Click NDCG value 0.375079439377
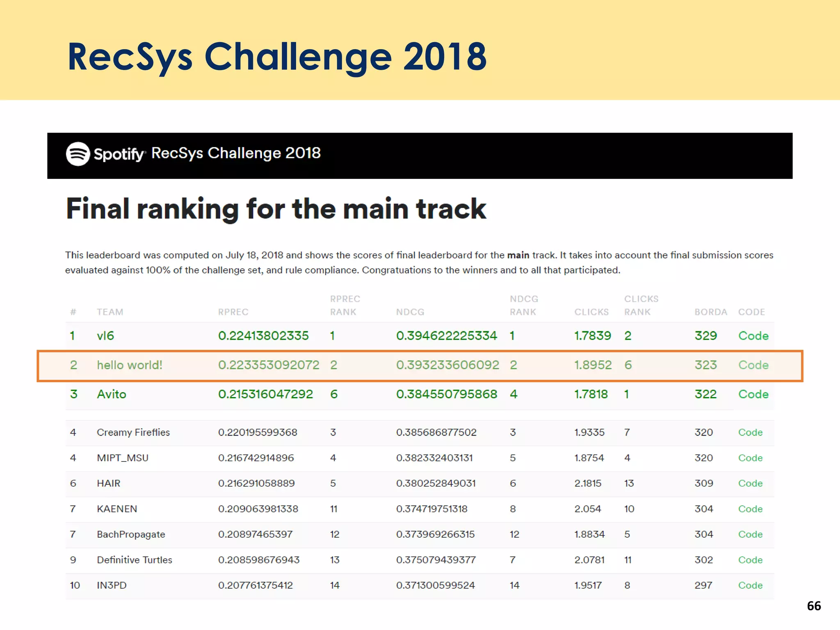Viewport: 840px width, 630px height. click(x=436, y=560)
